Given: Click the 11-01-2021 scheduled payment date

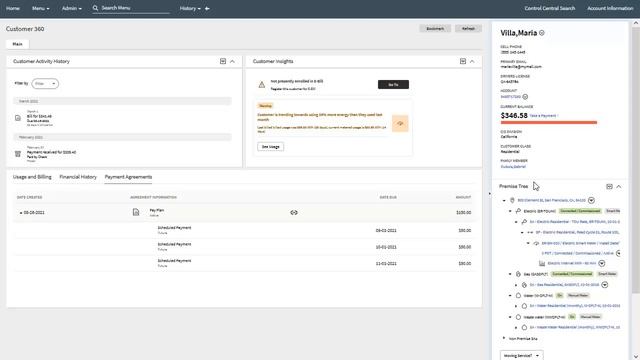Looking at the screenshot, I should tap(386, 264).
